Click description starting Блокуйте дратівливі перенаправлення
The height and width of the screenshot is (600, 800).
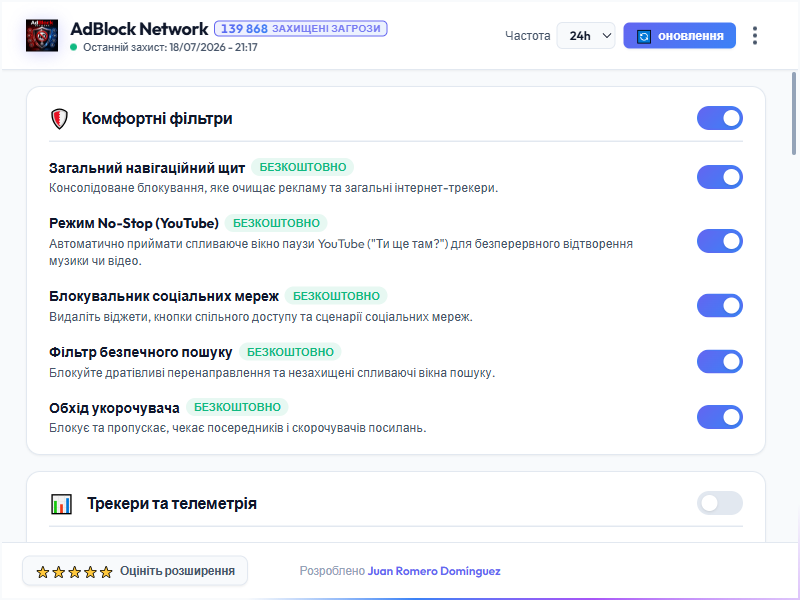click(x=272, y=373)
